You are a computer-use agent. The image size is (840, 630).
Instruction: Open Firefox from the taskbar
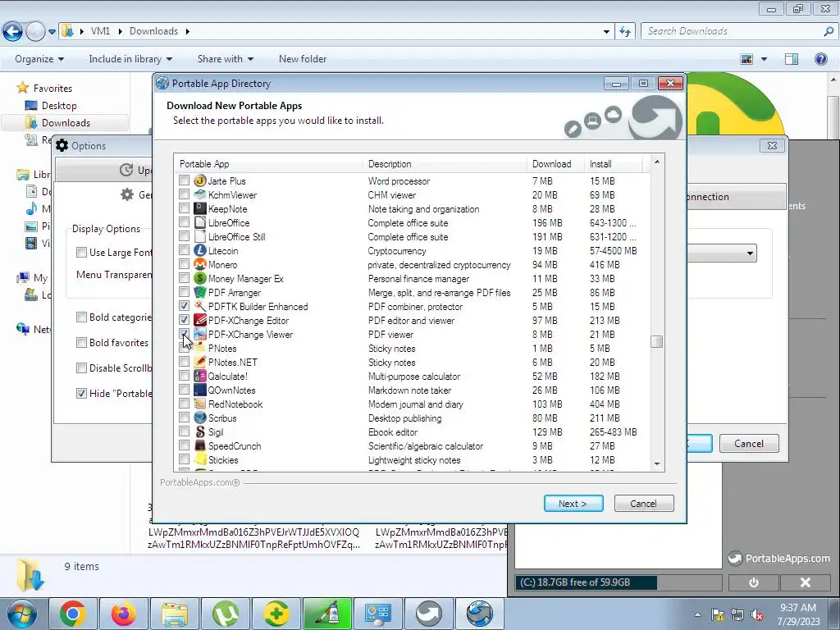coord(124,614)
